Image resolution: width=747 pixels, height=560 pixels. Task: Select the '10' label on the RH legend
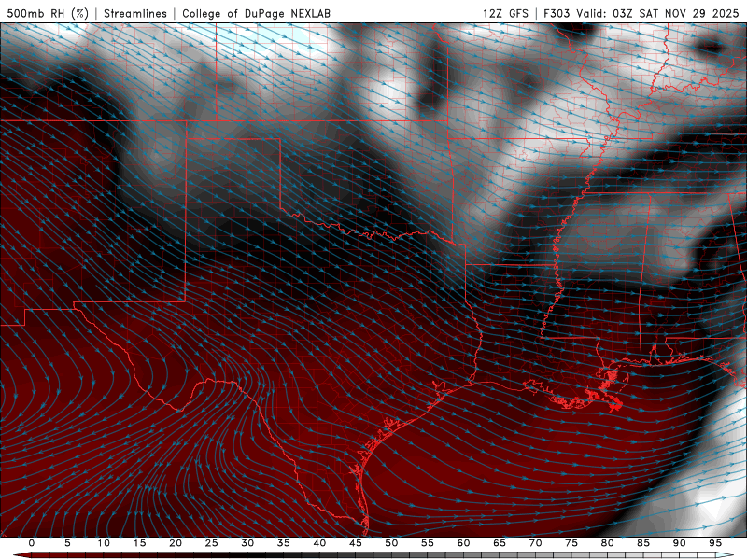(x=104, y=543)
